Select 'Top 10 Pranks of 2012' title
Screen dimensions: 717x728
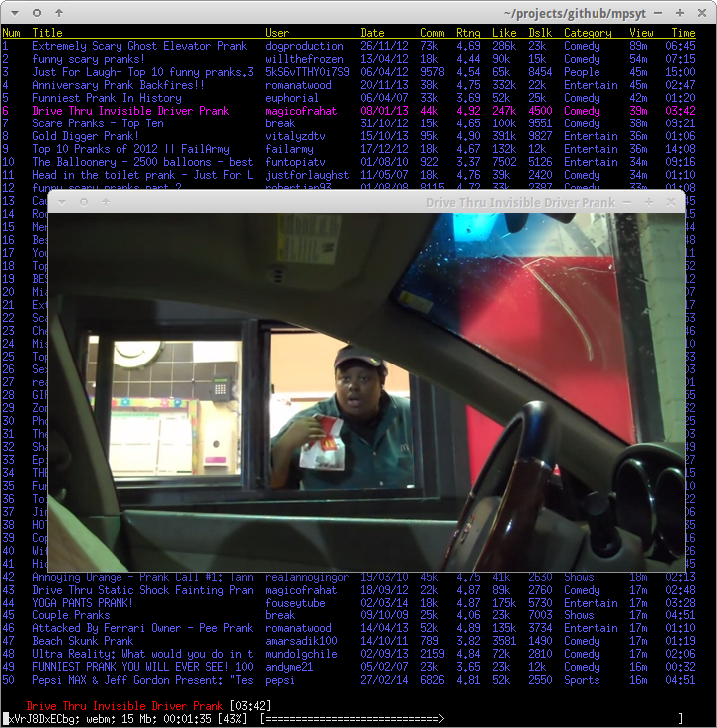131,150
